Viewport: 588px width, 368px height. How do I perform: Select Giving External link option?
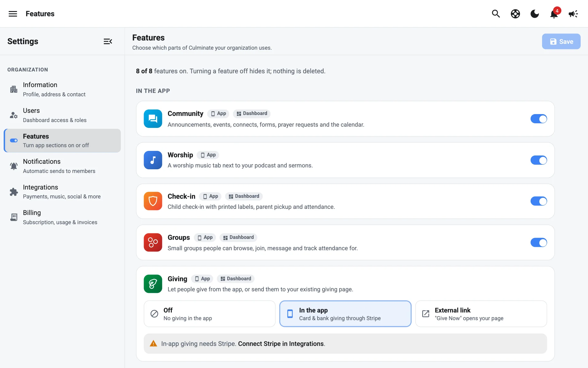[x=481, y=314]
